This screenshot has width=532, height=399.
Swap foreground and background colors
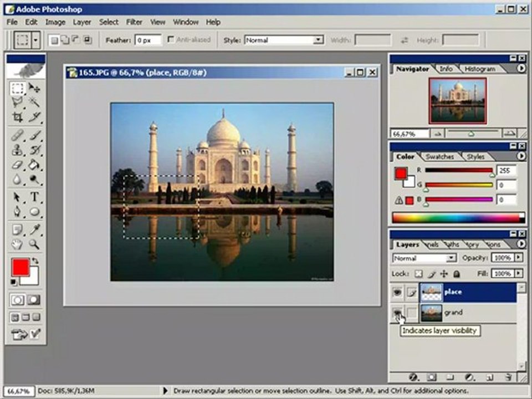click(x=35, y=261)
